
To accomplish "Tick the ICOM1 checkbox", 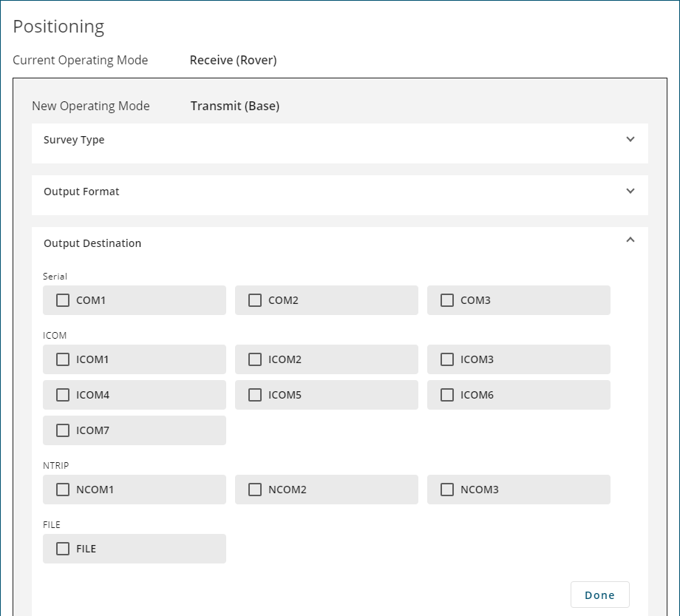I will click(63, 359).
